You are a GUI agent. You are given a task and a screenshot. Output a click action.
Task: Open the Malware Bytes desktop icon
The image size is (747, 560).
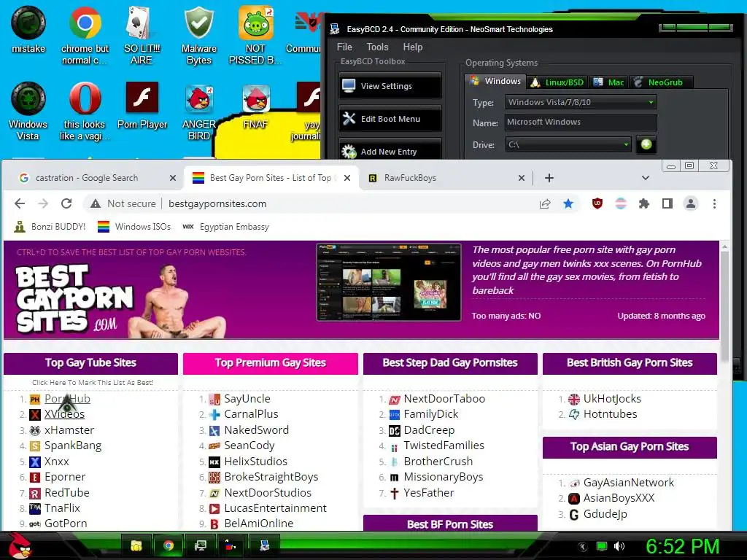[198, 35]
